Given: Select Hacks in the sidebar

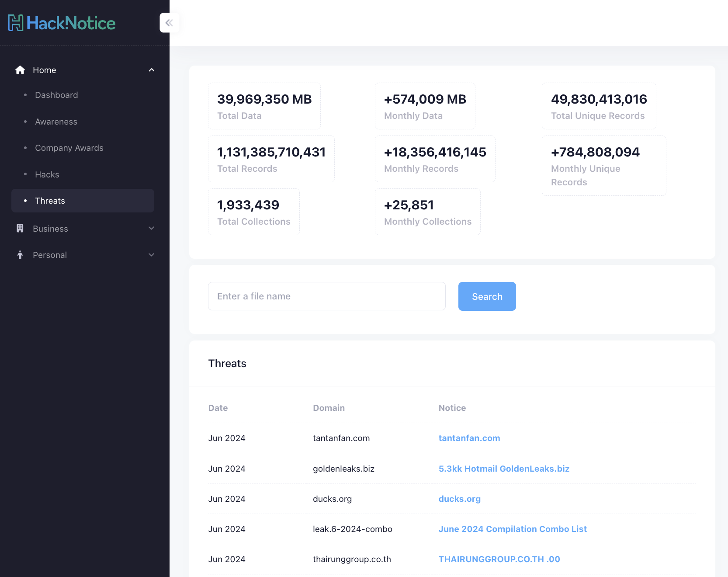Looking at the screenshot, I should [47, 174].
